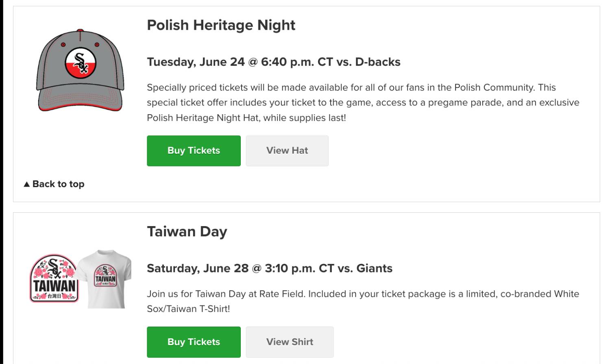Click the Polish Heritage Night heading

[221, 25]
